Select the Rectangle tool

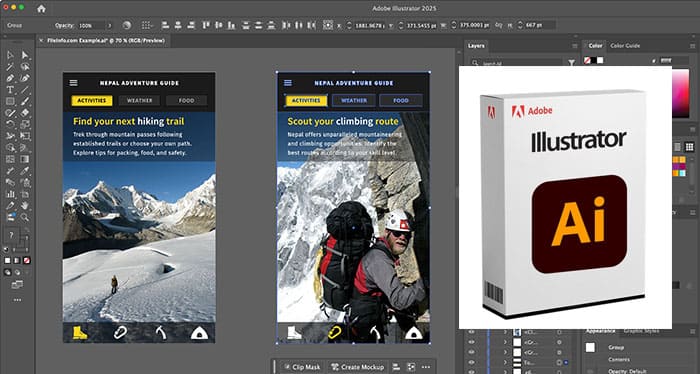click(x=10, y=102)
